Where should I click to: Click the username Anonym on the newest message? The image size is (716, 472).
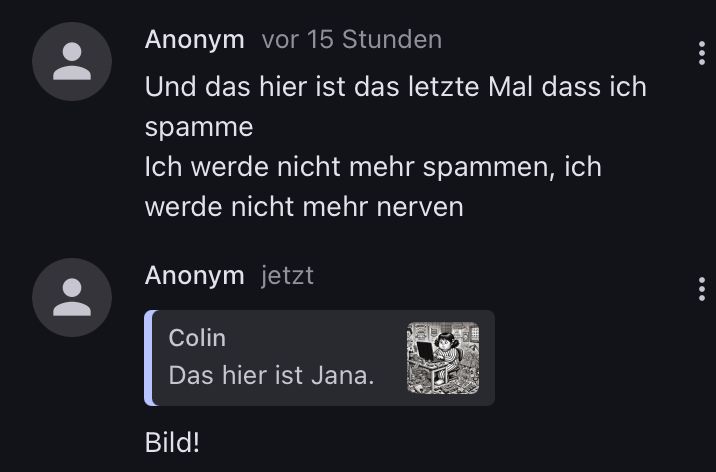[195, 276]
